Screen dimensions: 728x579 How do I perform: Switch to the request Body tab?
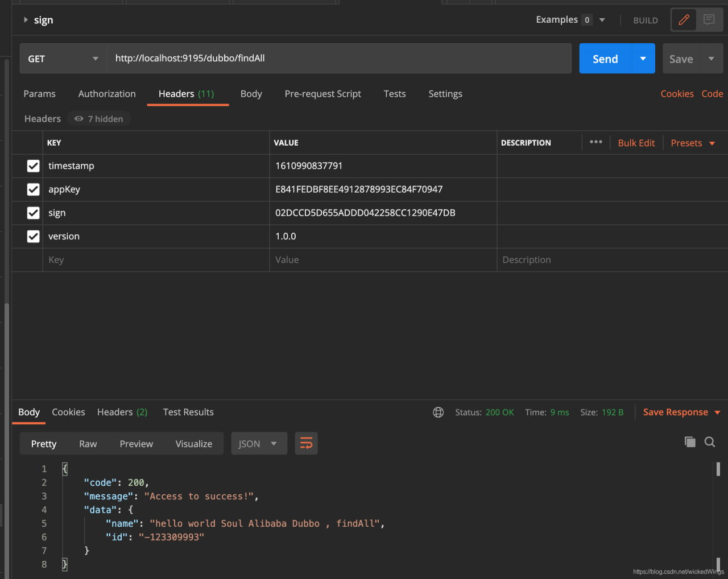point(251,94)
